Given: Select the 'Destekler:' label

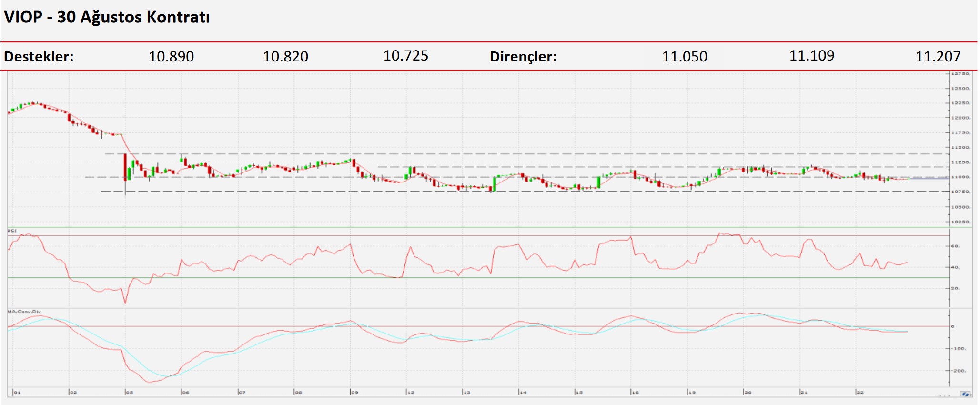Looking at the screenshot, I should coord(39,57).
